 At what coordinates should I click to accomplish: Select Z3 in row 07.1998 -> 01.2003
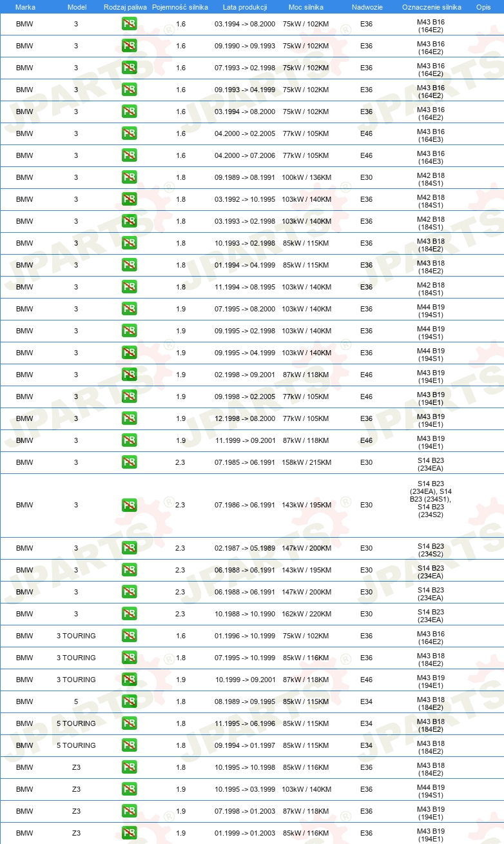(x=76, y=811)
